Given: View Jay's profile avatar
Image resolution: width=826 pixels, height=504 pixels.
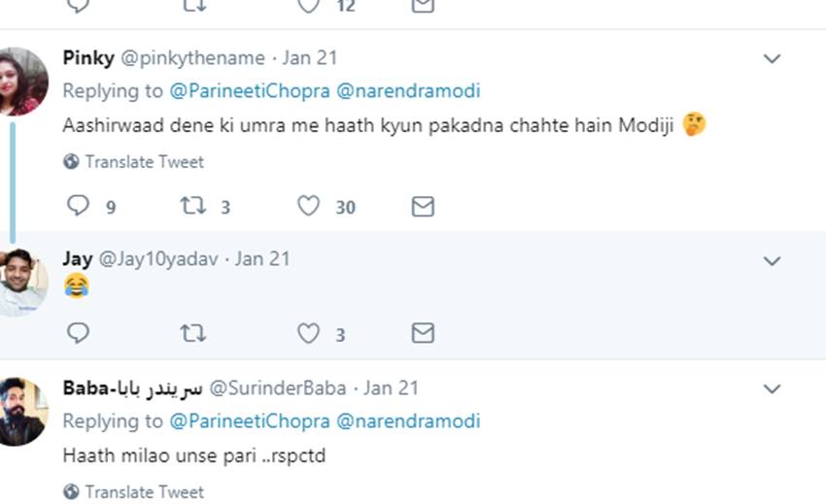Looking at the screenshot, I should tap(22, 282).
